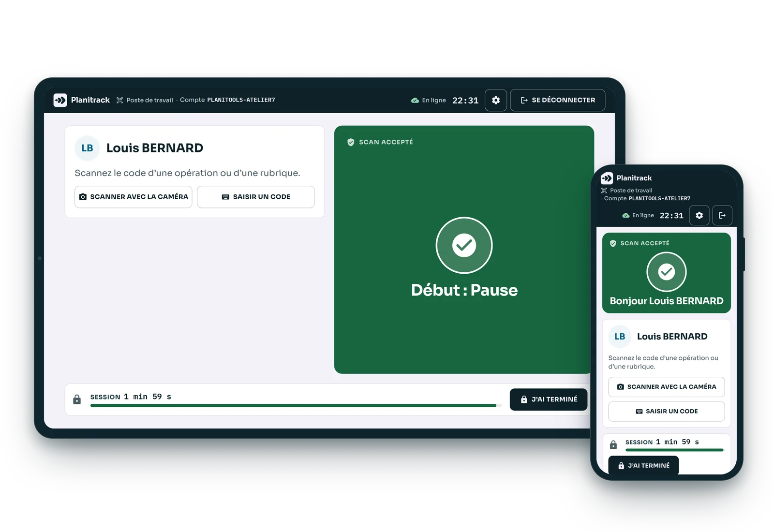Open settings gear on tablet header

tap(496, 100)
